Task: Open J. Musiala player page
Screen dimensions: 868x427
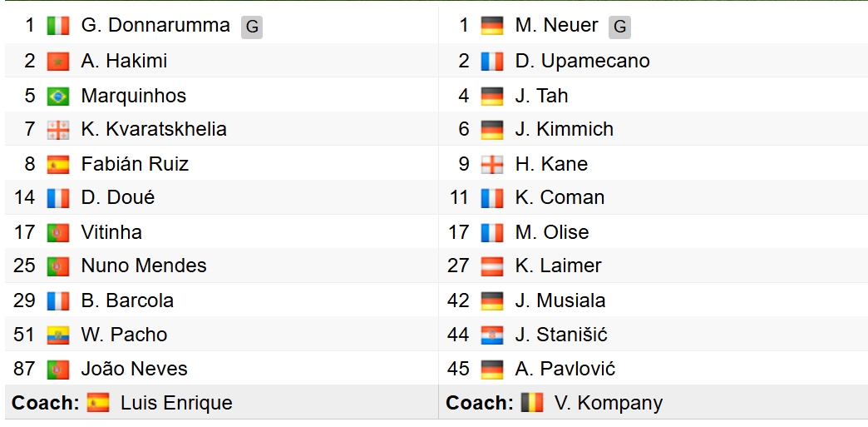Action: point(560,300)
